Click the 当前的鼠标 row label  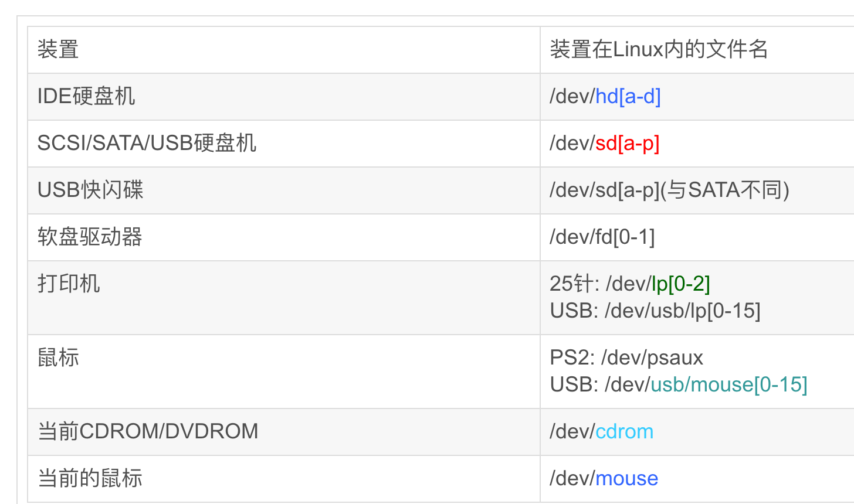(90, 478)
